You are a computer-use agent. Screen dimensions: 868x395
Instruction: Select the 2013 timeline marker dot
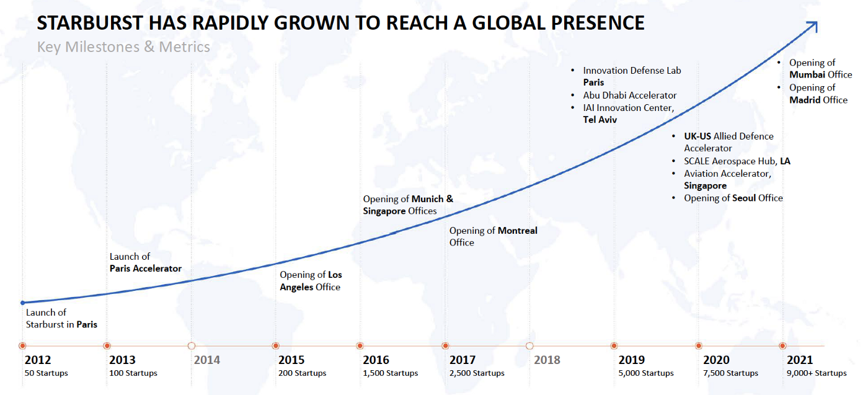[107, 345]
